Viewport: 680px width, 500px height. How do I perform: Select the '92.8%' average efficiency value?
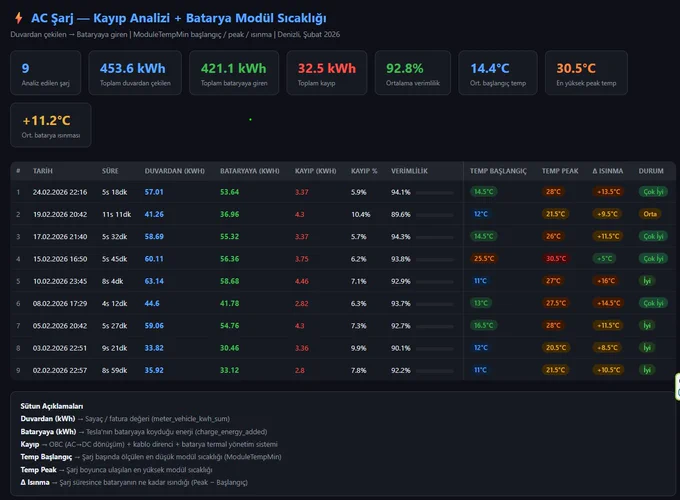(405, 69)
